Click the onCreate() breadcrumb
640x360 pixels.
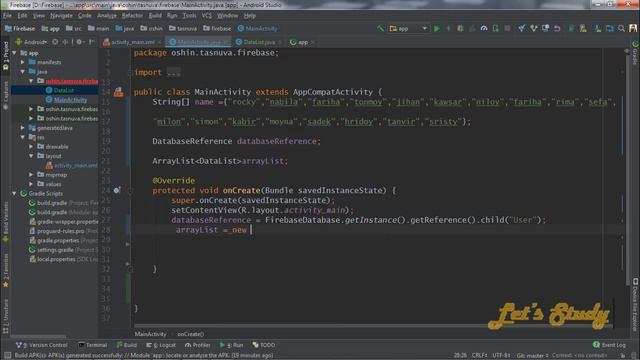[x=190, y=334]
